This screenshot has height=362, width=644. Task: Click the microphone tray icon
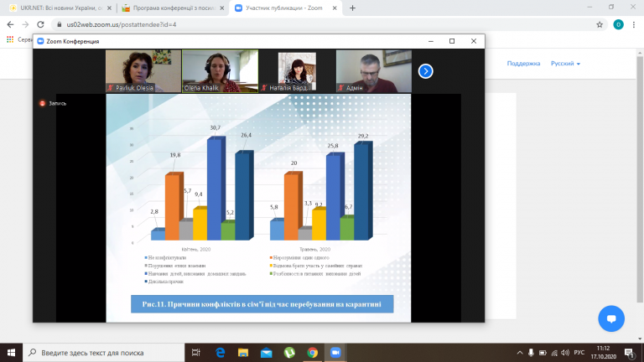pos(531,353)
